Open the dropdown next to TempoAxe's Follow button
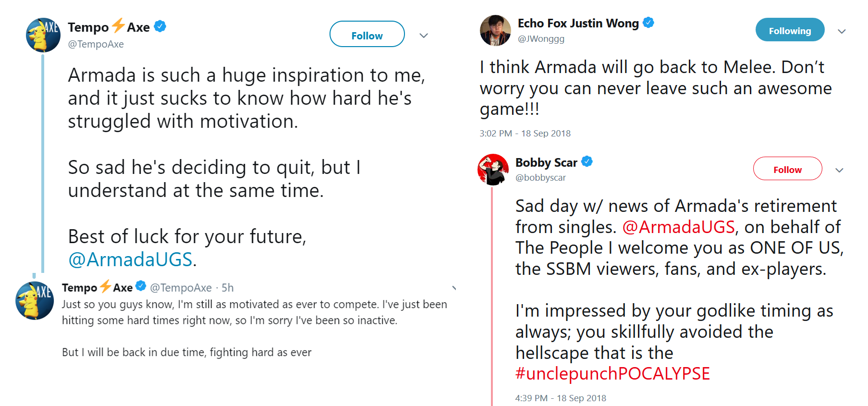868x406 pixels. (423, 35)
